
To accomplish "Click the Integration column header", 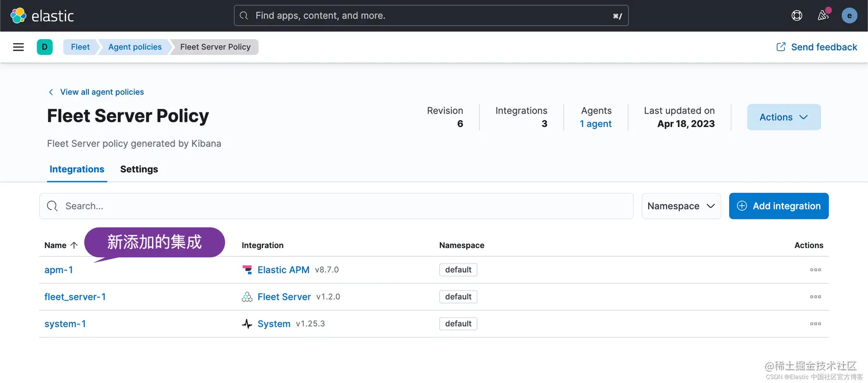I will click(x=262, y=245).
